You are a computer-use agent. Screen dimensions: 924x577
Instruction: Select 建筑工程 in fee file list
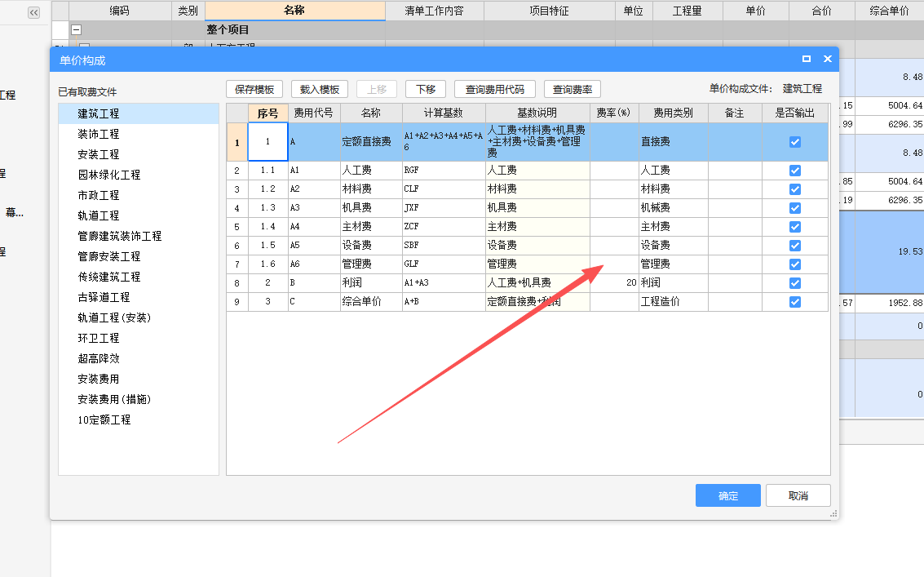click(139, 114)
